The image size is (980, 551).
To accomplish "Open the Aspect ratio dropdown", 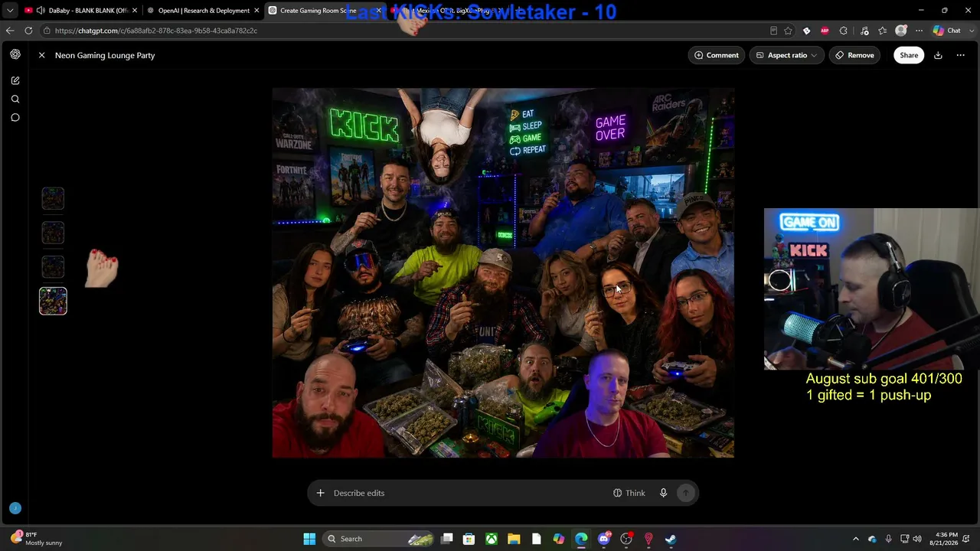I will pos(786,55).
